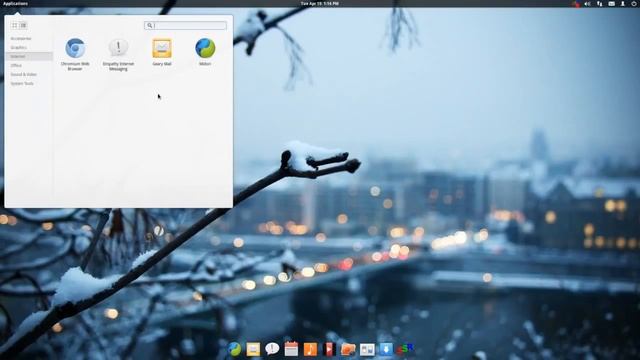640x360 pixels.
Task: Click the red indicator icon in panel
Action: tap(576, 4)
